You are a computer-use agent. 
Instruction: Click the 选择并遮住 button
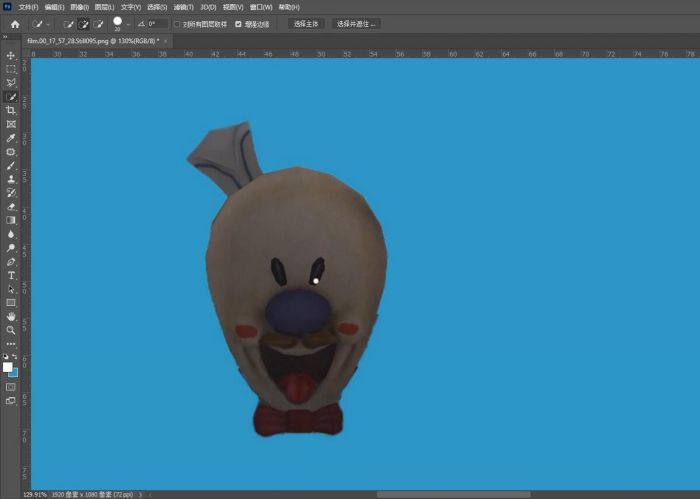356,23
